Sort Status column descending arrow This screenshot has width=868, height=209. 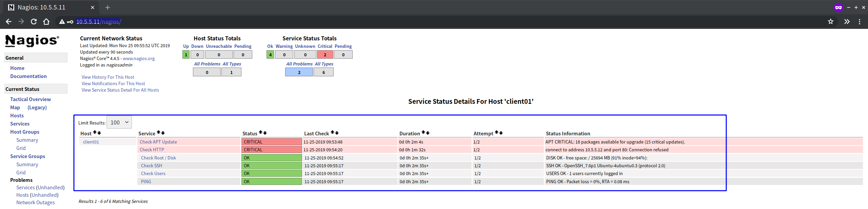pos(265,133)
